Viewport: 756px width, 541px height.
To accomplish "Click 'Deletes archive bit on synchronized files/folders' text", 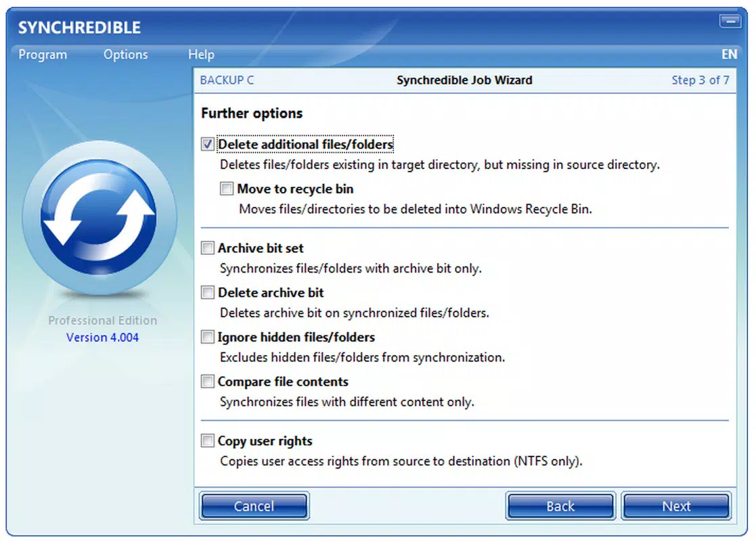I will point(355,312).
